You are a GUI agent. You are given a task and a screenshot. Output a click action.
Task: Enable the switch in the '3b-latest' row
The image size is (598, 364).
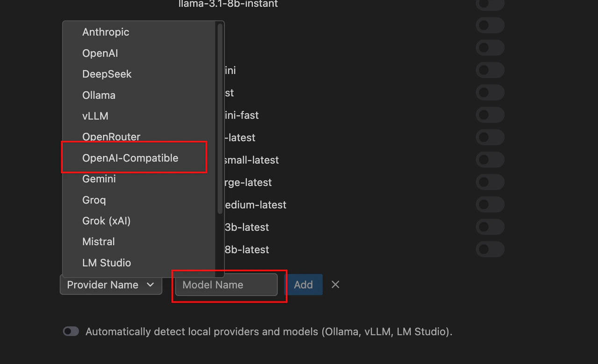[490, 227]
